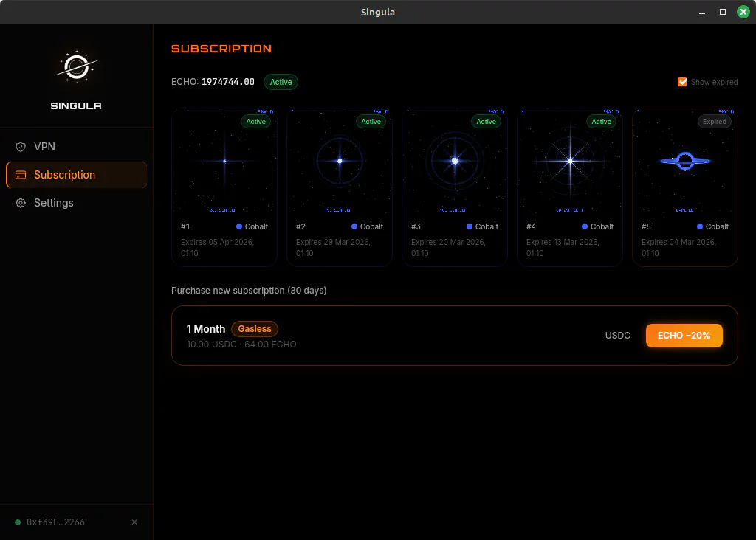This screenshot has height=540, width=756.
Task: Click the Cobalt color dot on card #5
Action: click(x=700, y=226)
